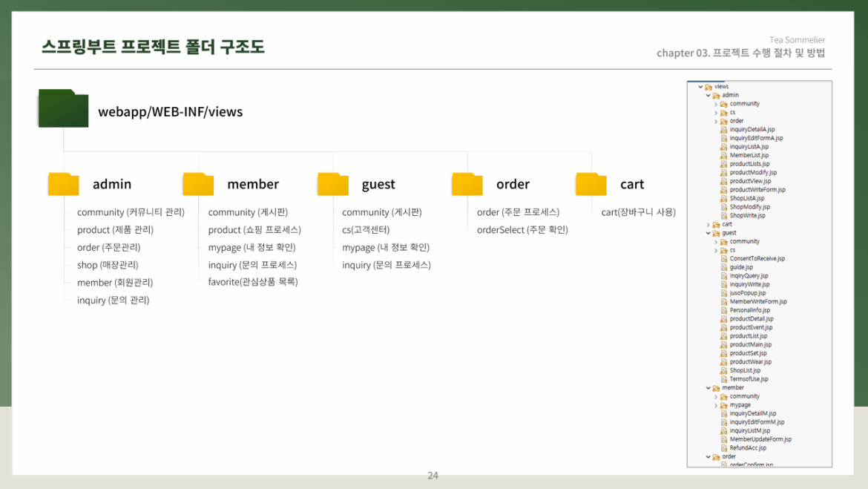The height and width of the screenshot is (489, 868).
Task: Select productView.jsp in the file tree
Action: click(750, 181)
